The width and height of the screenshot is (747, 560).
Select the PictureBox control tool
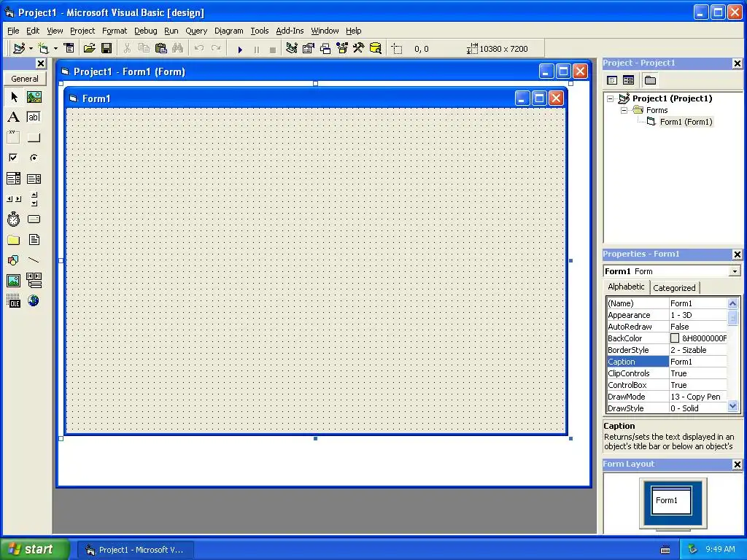click(34, 97)
